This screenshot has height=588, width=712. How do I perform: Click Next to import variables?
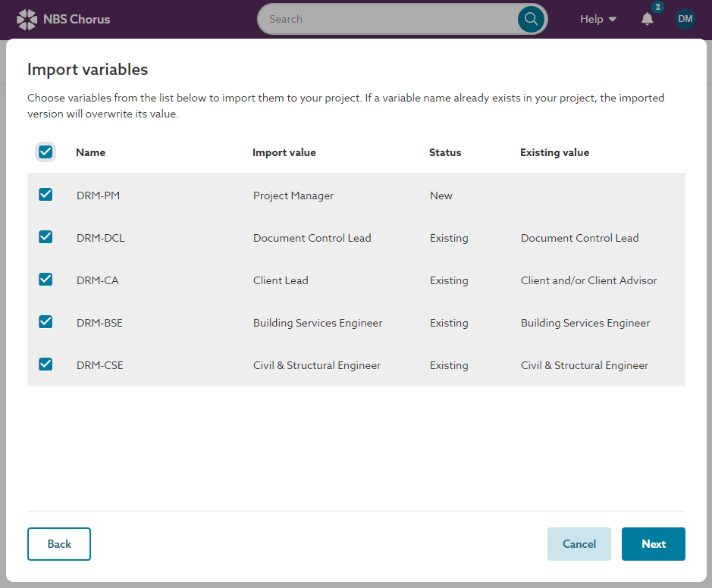tap(653, 544)
